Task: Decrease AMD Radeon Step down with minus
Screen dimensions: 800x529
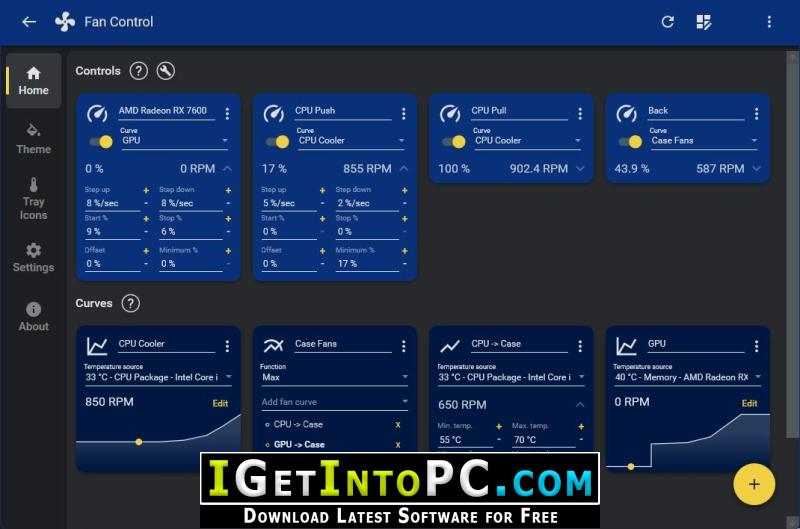Action: click(228, 203)
